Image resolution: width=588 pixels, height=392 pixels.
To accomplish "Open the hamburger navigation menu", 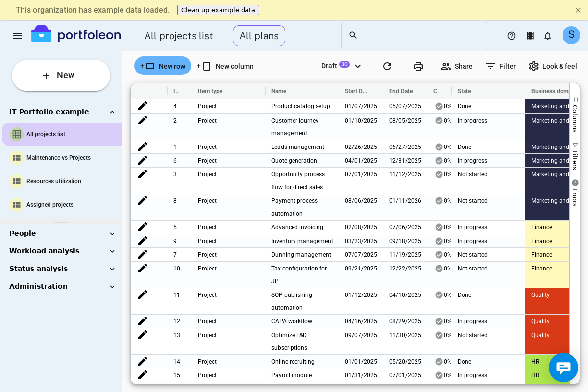I will [18, 36].
